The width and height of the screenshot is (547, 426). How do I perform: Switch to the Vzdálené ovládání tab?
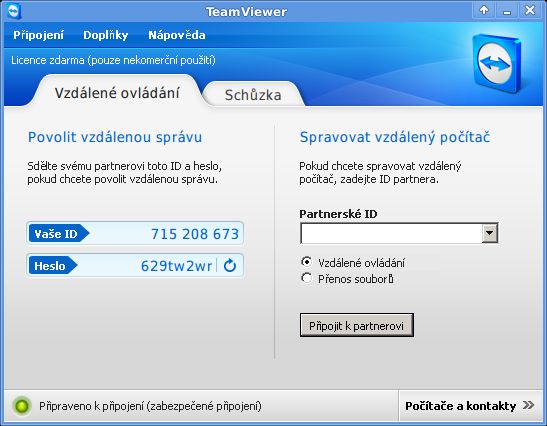click(117, 92)
